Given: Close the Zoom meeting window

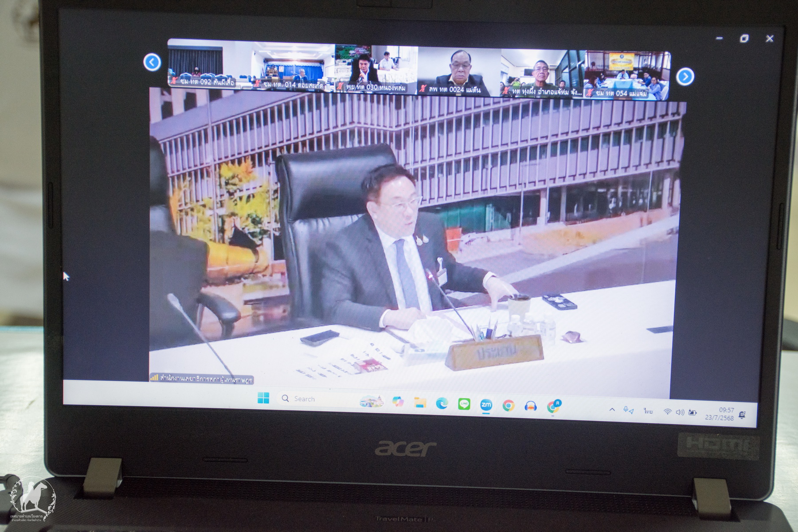Looking at the screenshot, I should (770, 39).
